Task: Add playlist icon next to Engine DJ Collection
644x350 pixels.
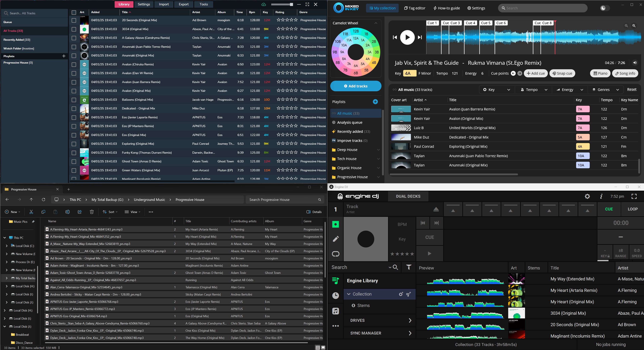Action: coord(409,294)
